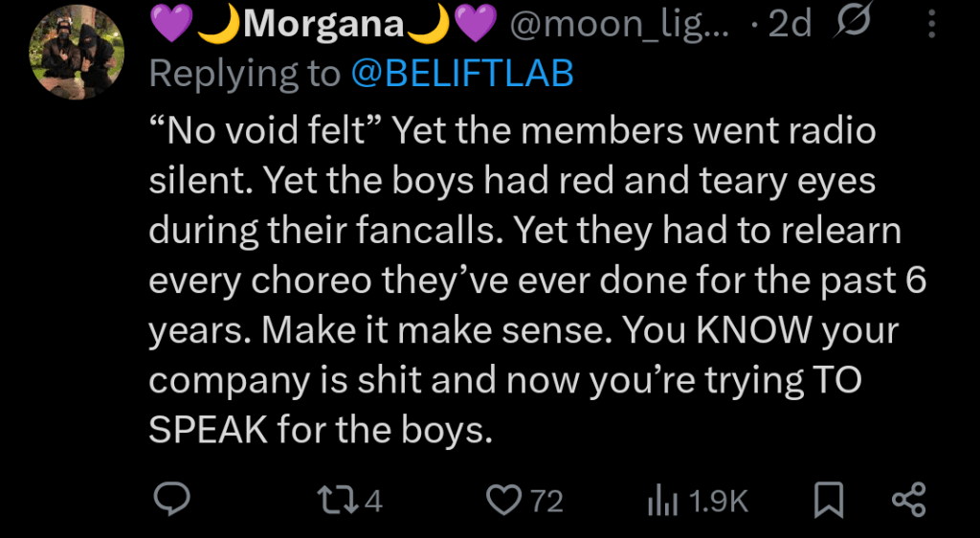Open the tweet by clicking its body text
980x538 pixels.
point(537,280)
